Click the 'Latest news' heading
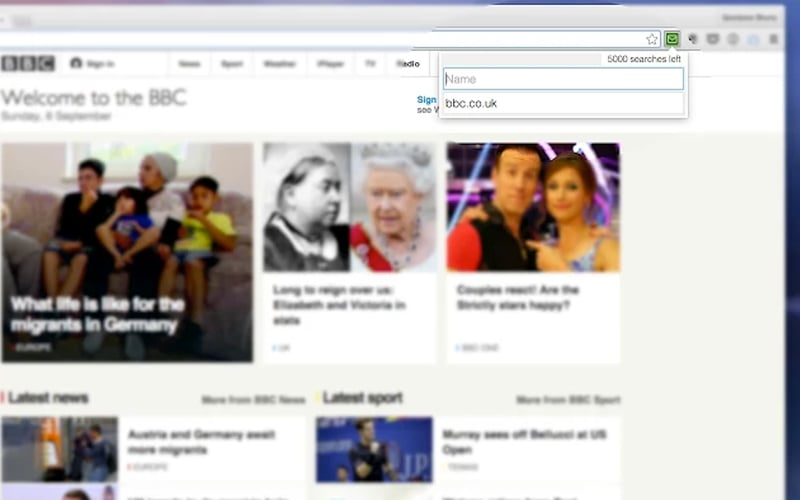Viewport: 800px width, 500px height. (48, 398)
